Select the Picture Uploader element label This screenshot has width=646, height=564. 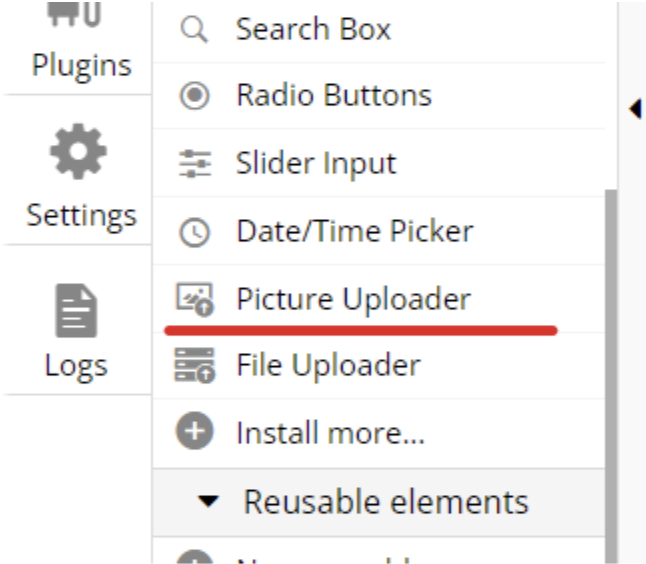[353, 299]
